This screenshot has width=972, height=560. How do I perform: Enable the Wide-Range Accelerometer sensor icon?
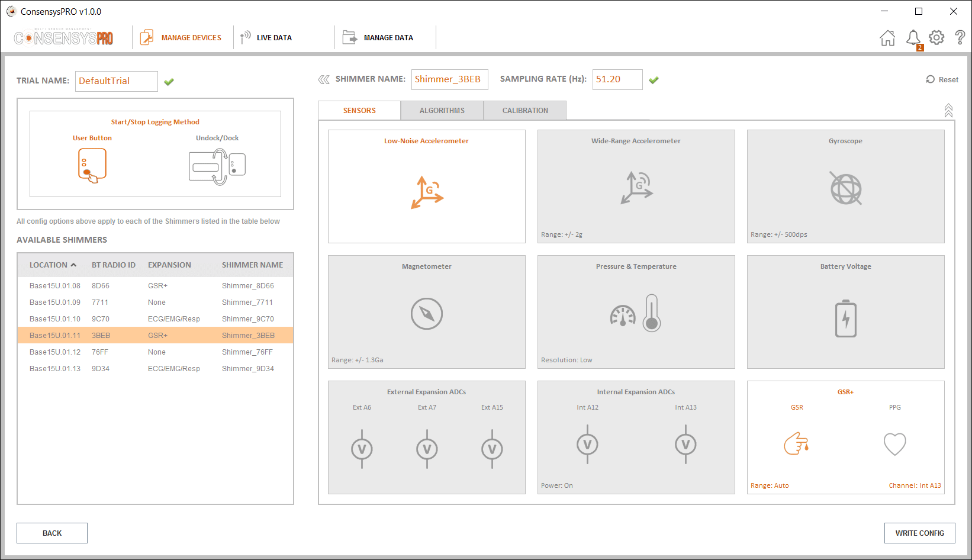point(636,188)
